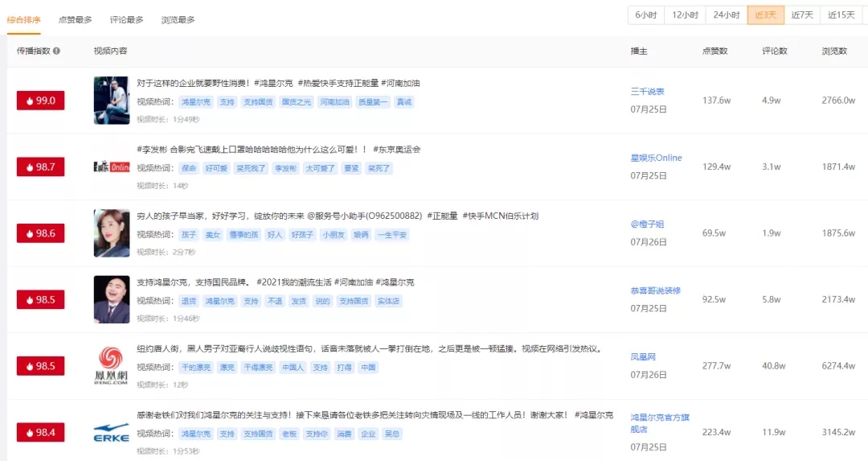This screenshot has height=461, width=868.
Task: Select the 6小时 time range
Action: coord(646,15)
